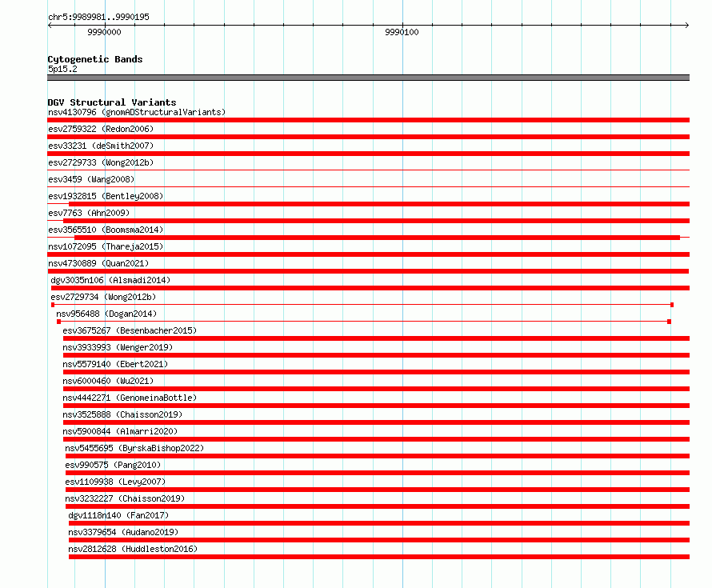Select the esv2759322 (Redon2006) variant label
The height and width of the screenshot is (588, 712).
tap(101, 129)
